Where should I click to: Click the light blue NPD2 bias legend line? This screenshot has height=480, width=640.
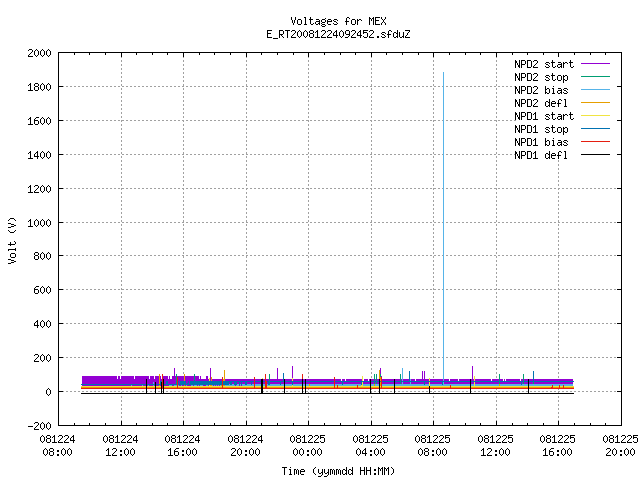point(595,90)
